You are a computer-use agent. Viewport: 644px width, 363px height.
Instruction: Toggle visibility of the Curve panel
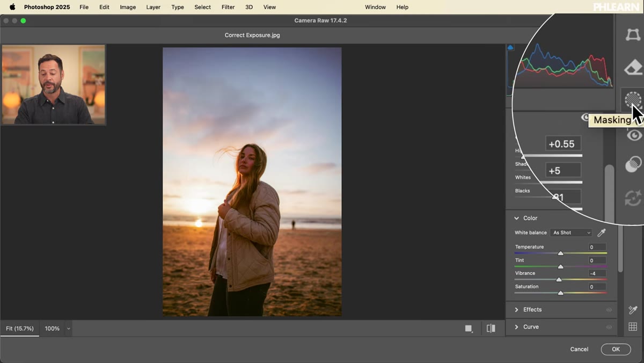click(x=609, y=327)
